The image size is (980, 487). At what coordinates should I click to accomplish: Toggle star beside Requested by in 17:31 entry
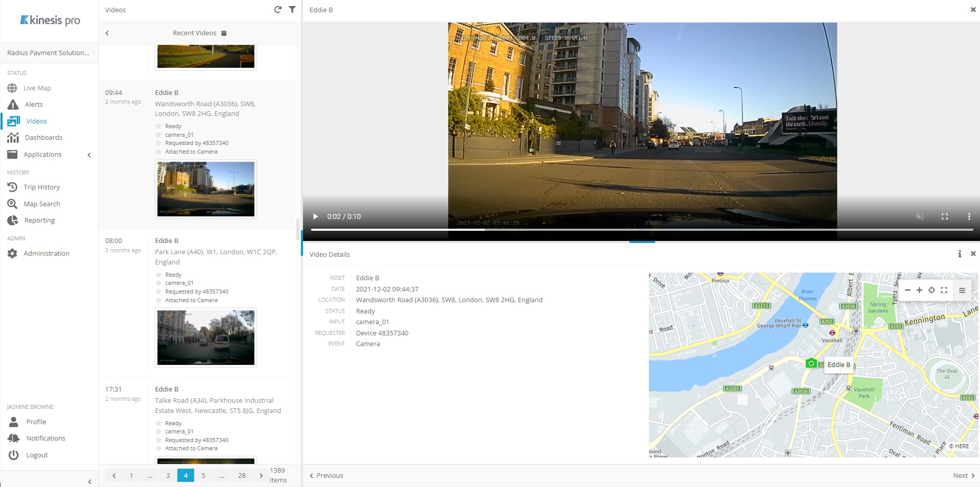[x=158, y=440]
